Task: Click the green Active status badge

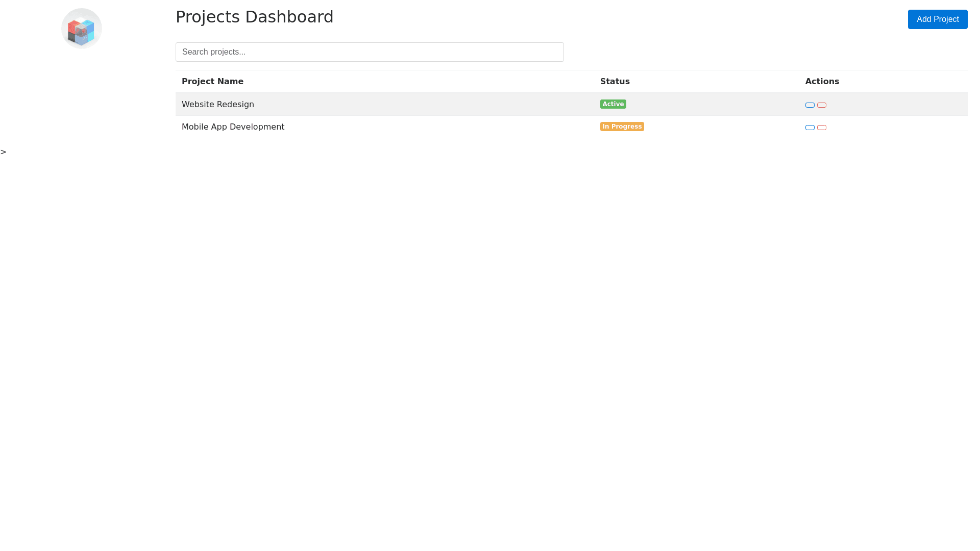Action: (x=612, y=104)
